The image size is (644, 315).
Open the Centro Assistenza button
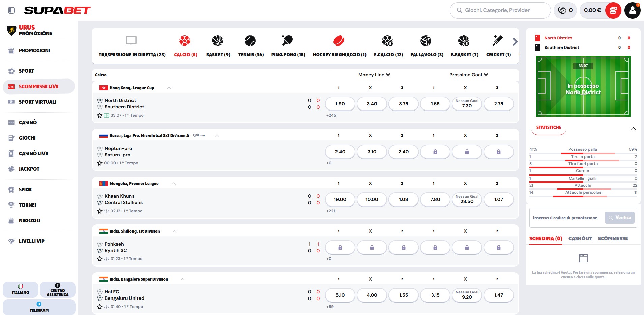point(58,290)
